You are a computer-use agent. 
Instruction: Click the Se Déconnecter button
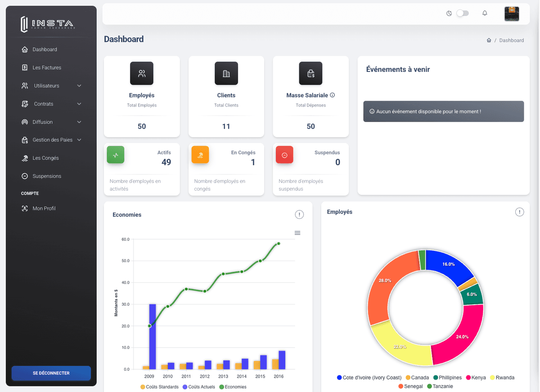[51, 373]
